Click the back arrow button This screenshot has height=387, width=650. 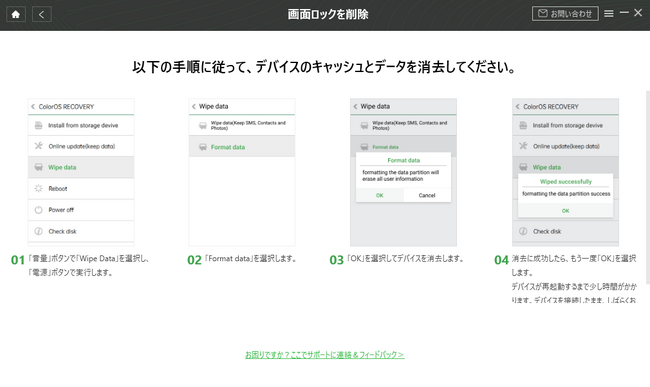pos(41,15)
